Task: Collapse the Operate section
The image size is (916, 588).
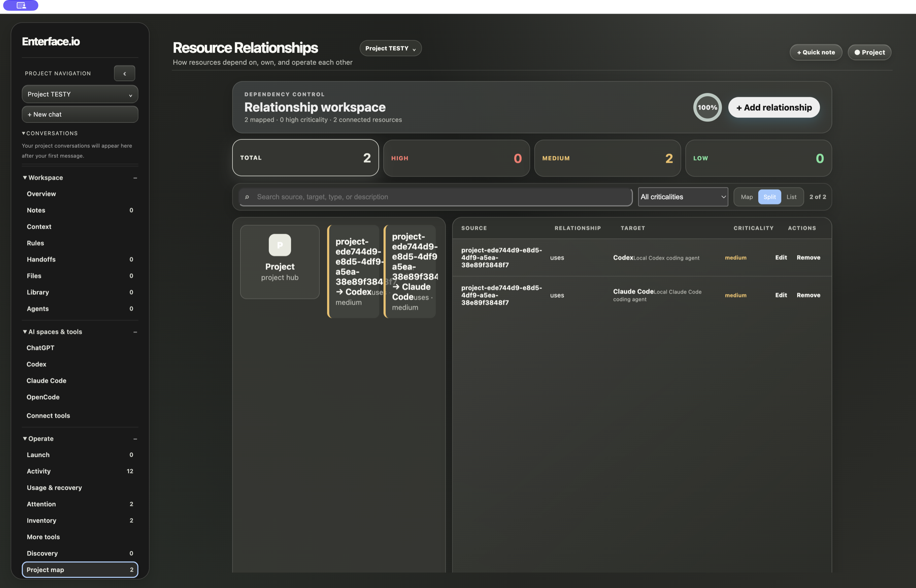Action: pos(25,439)
